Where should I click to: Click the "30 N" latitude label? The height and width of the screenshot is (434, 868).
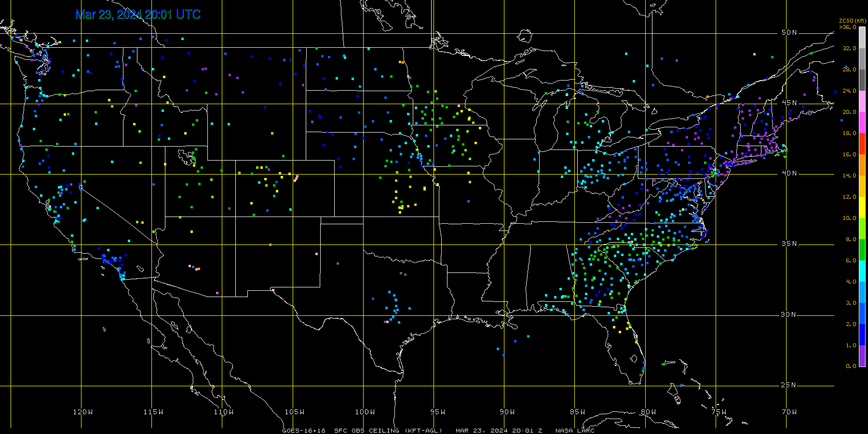tap(789, 314)
